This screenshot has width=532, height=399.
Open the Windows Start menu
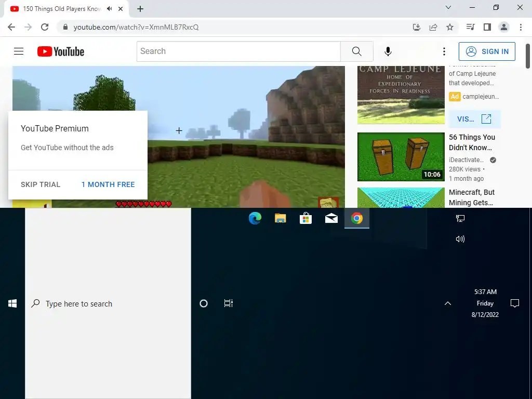point(12,303)
